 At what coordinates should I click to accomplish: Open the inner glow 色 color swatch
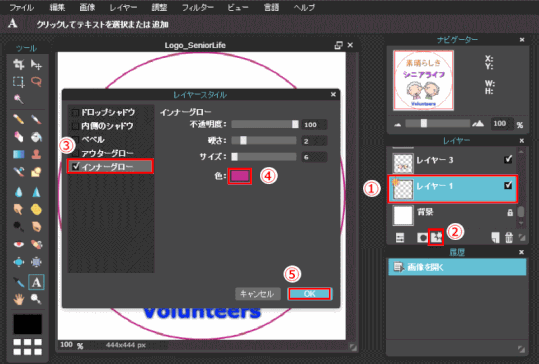pos(240,176)
